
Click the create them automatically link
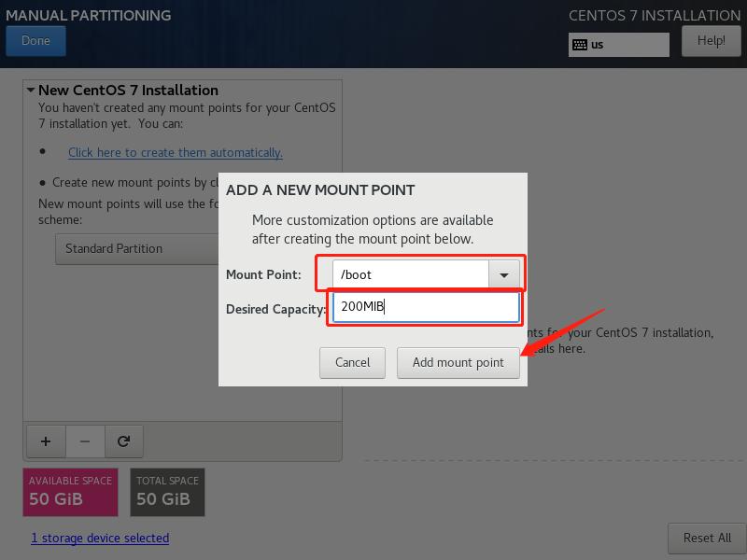coord(176,152)
